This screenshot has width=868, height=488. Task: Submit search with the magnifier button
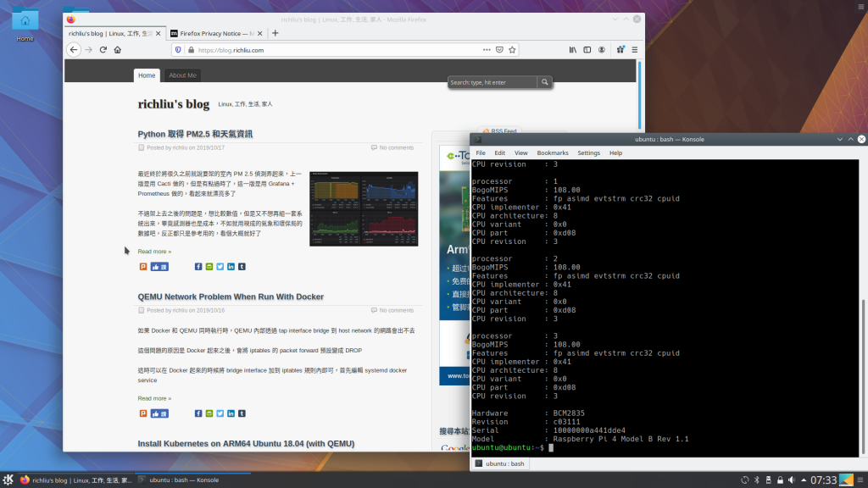545,82
